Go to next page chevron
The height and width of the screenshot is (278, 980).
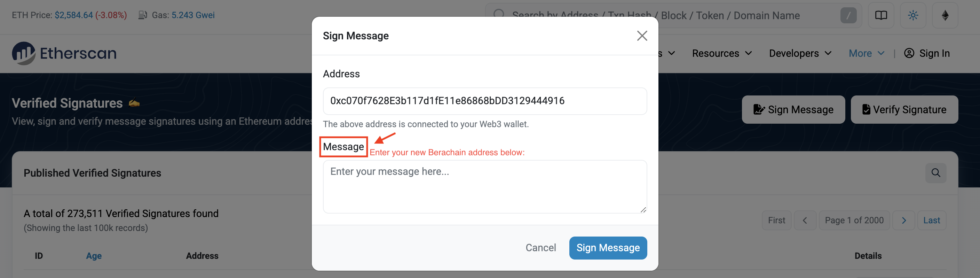903,220
